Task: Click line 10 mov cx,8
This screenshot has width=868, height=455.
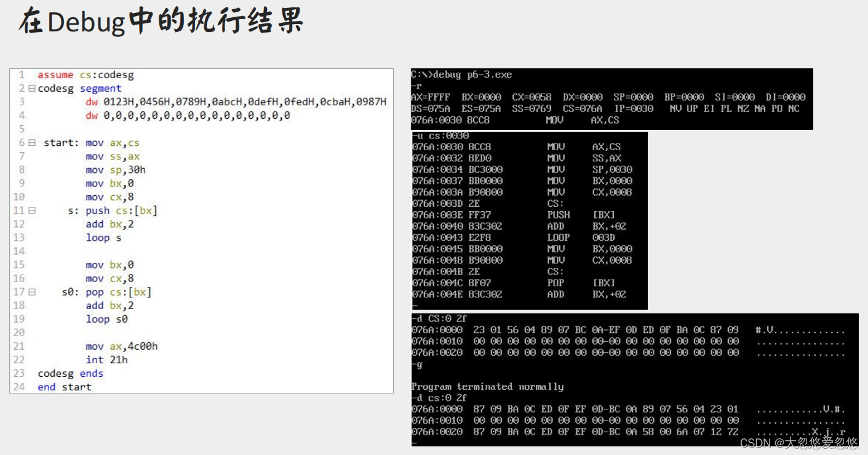Action: pos(109,197)
